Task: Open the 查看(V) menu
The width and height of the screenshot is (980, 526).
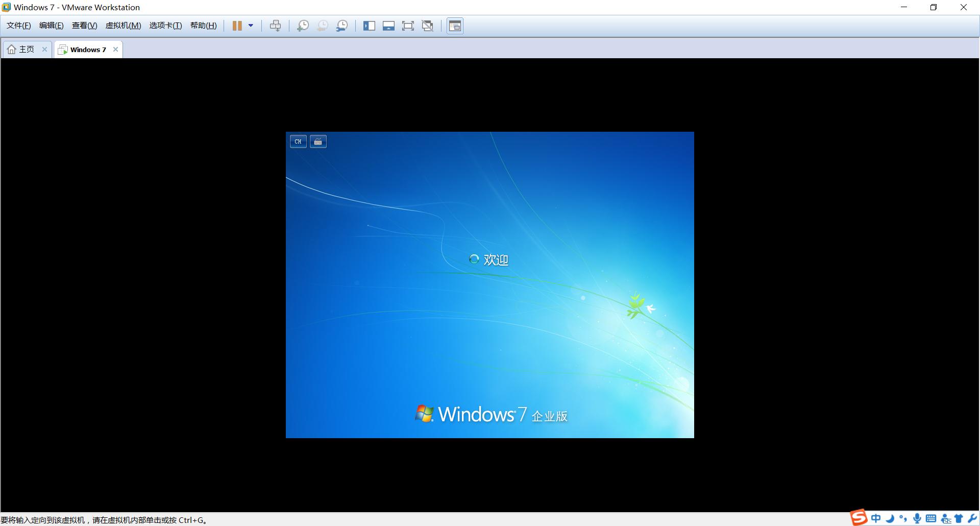Action: point(85,26)
